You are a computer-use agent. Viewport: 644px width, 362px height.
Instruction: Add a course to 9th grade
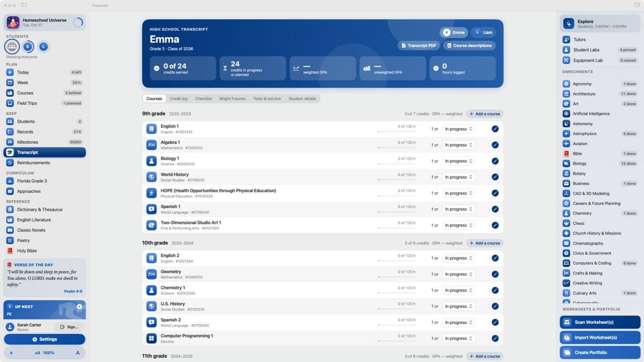pos(484,114)
